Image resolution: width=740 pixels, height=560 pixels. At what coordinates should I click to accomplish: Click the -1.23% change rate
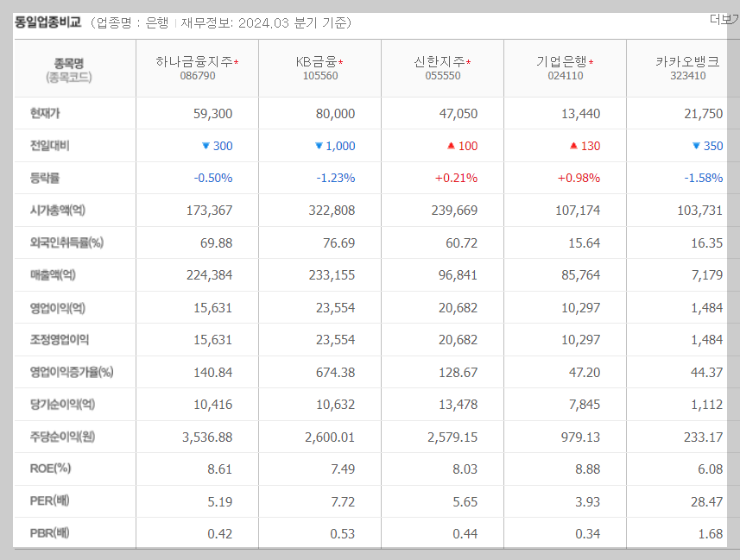(x=336, y=178)
